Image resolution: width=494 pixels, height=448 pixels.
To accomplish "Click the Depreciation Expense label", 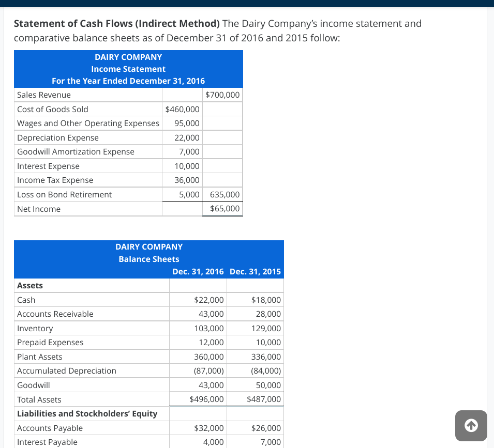I will pyautogui.click(x=58, y=138).
